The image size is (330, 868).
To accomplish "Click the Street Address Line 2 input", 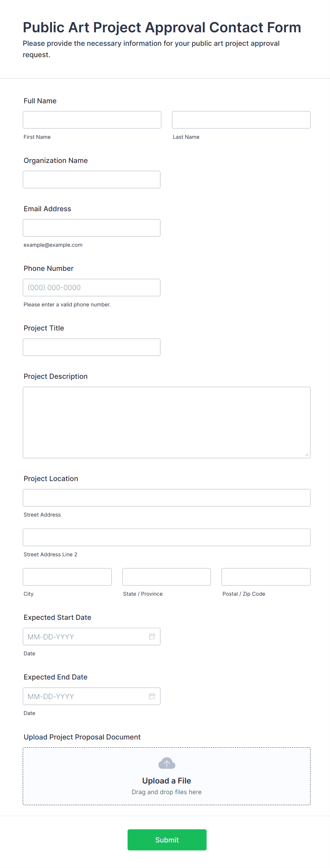I will (166, 537).
